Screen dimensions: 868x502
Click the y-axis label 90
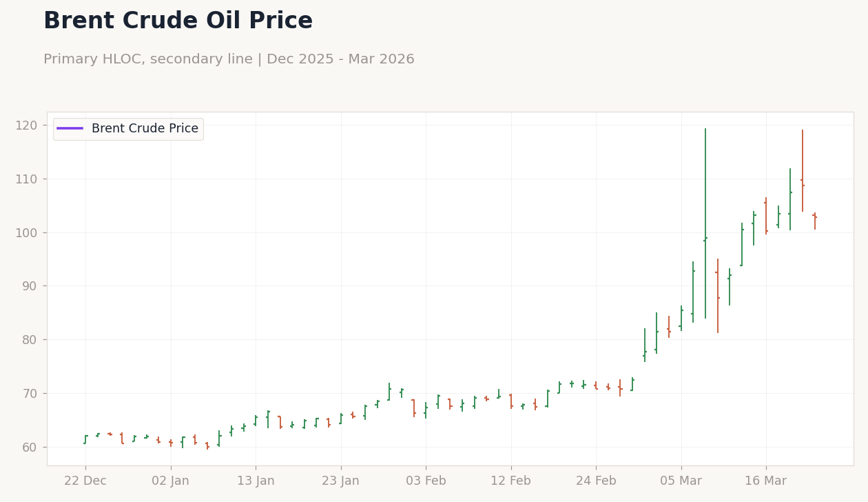[x=29, y=286]
